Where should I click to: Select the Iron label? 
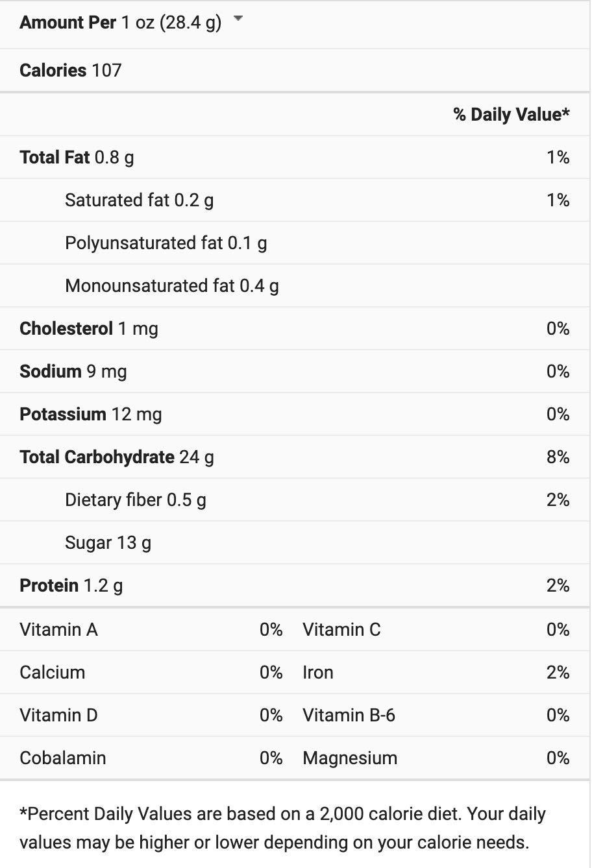[x=318, y=673]
